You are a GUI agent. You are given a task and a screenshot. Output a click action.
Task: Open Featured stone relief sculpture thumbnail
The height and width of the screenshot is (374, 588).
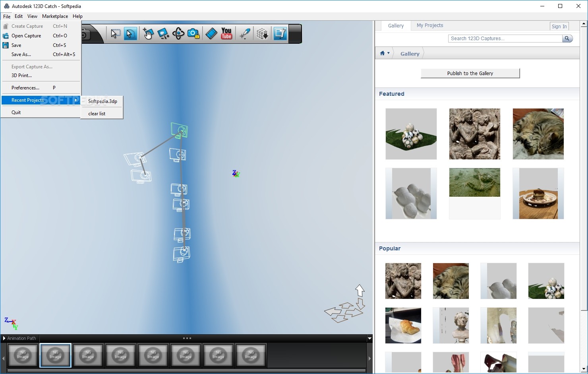tap(475, 134)
